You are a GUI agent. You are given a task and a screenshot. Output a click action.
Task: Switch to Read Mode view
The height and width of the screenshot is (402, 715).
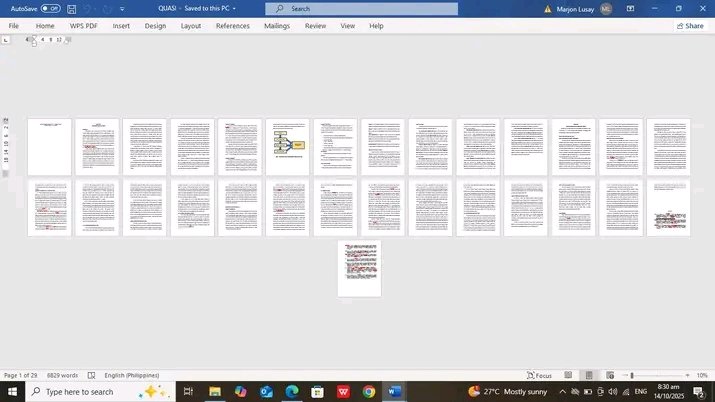568,375
